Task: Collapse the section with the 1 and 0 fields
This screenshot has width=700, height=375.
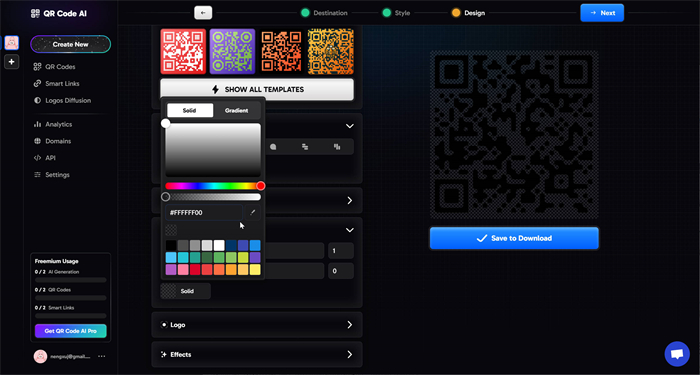Action: pyautogui.click(x=350, y=230)
